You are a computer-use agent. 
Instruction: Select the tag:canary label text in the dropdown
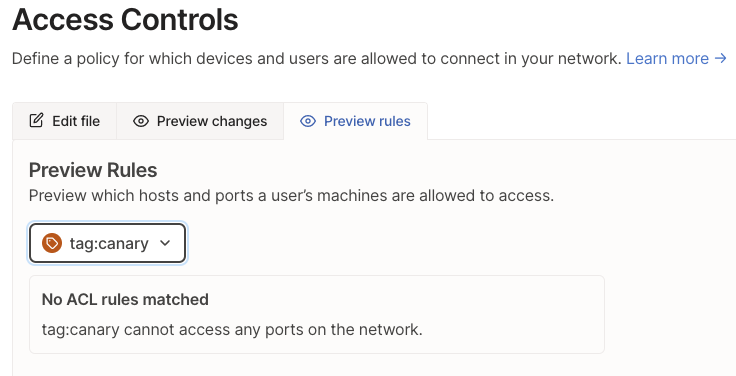tap(109, 244)
